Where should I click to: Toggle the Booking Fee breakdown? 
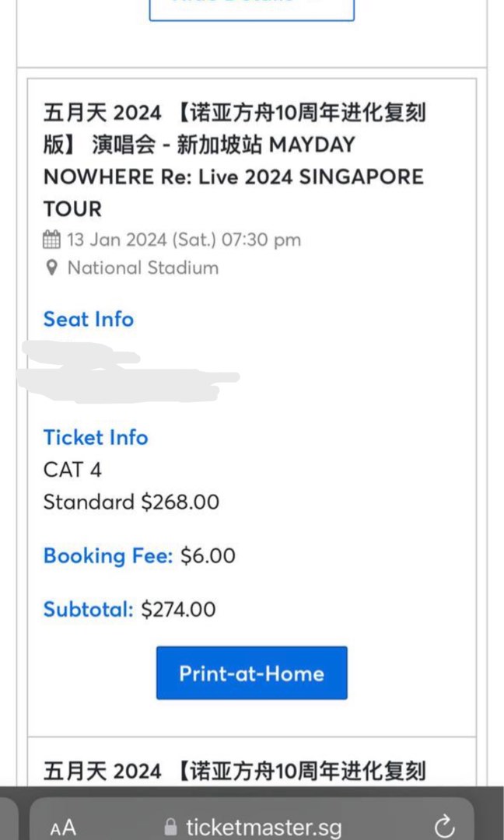pos(107,556)
